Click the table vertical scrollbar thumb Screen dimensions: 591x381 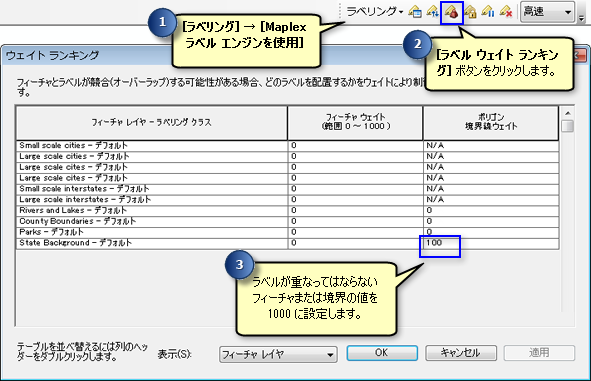[x=568, y=126]
